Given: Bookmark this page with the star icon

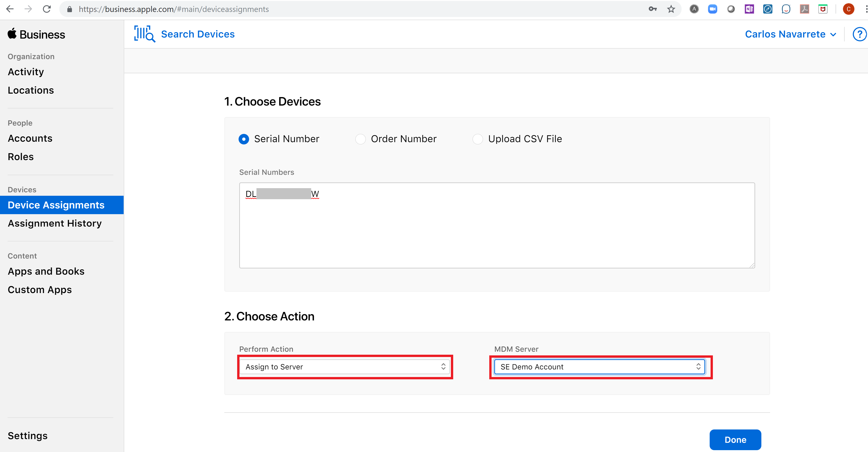Looking at the screenshot, I should click(x=671, y=9).
